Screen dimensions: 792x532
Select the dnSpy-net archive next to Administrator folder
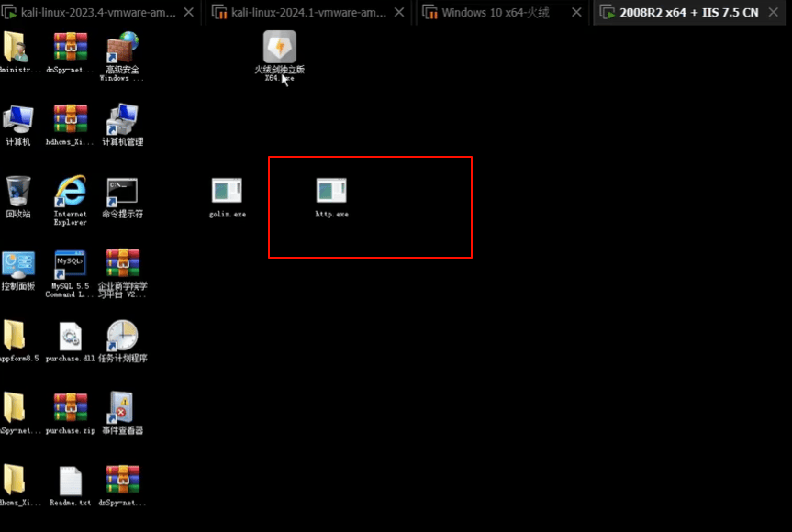(x=71, y=48)
